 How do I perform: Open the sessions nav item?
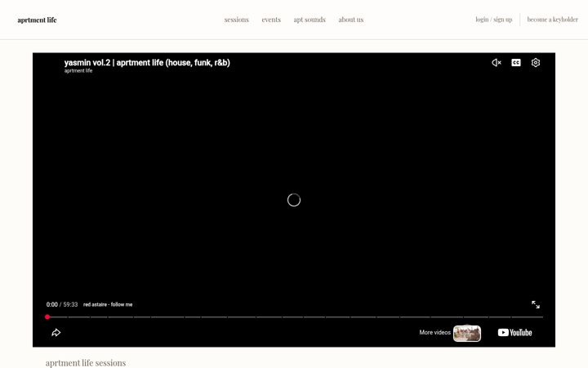[x=236, y=20]
